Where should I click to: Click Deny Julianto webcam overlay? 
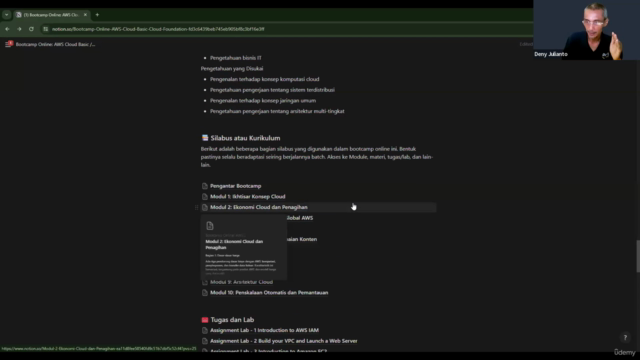pyautogui.click(x=587, y=30)
